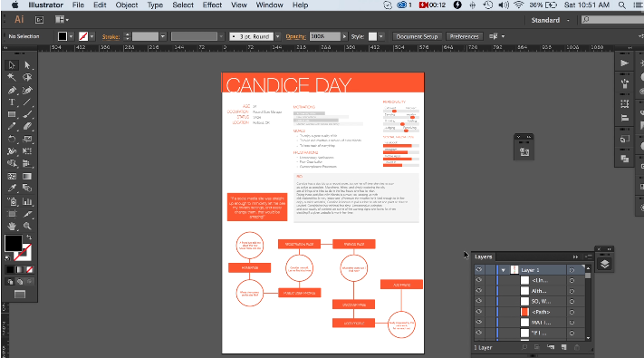This screenshot has height=358, width=644.
Task: Collapse Layers panel with double arrows
Action: point(575,256)
